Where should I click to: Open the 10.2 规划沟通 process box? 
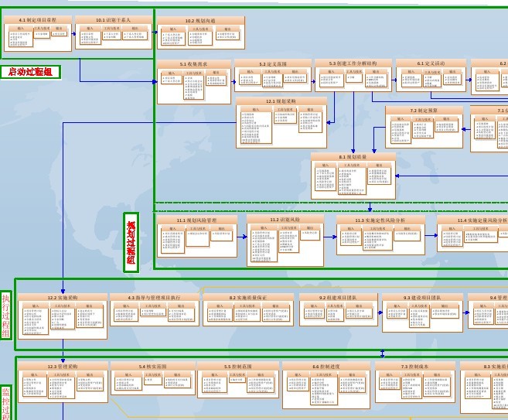(201, 33)
